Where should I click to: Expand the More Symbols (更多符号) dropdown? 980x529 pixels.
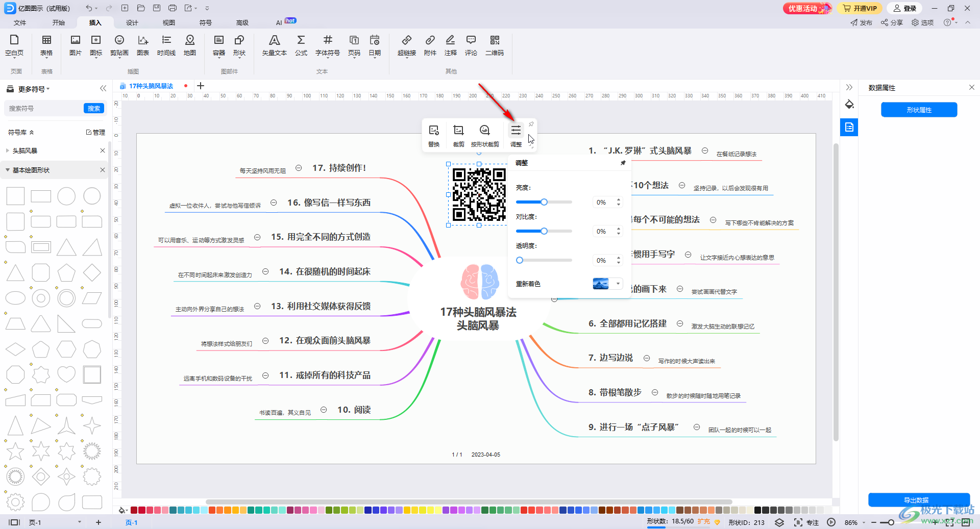pyautogui.click(x=34, y=89)
